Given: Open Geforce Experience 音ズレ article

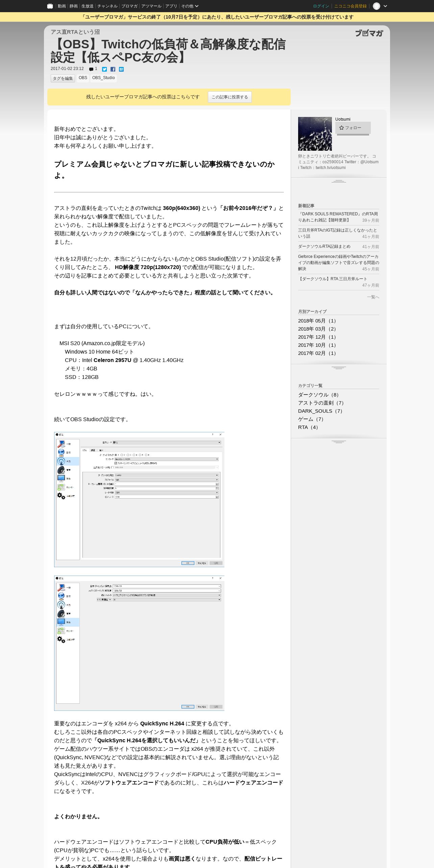Looking at the screenshot, I should pyautogui.click(x=338, y=263).
